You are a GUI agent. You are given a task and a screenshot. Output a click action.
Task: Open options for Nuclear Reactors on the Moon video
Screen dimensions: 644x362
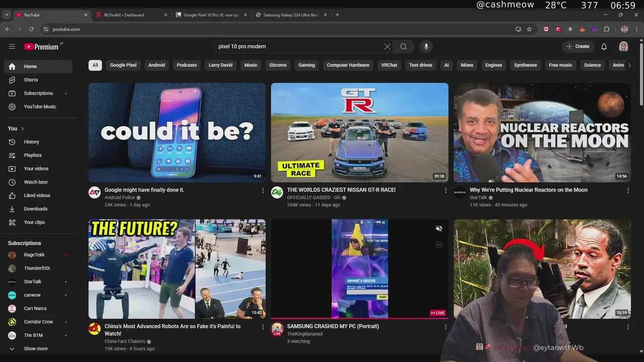click(628, 191)
